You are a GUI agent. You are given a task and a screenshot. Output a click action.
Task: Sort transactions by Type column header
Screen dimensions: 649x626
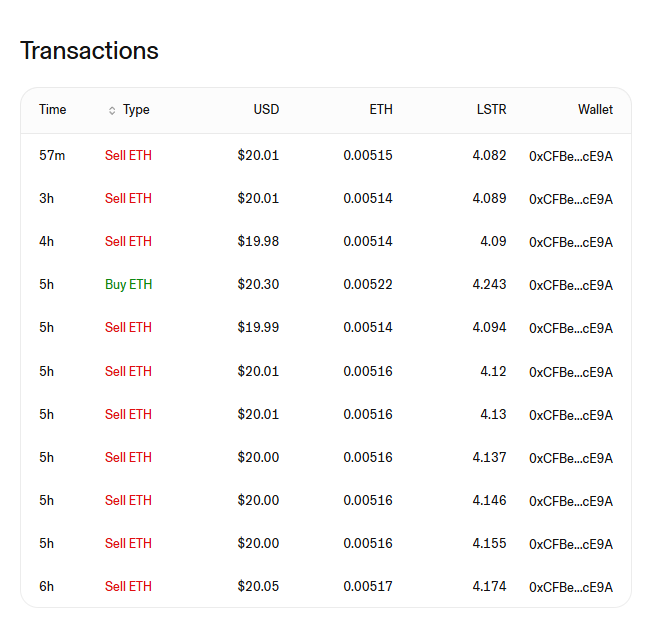coord(136,110)
